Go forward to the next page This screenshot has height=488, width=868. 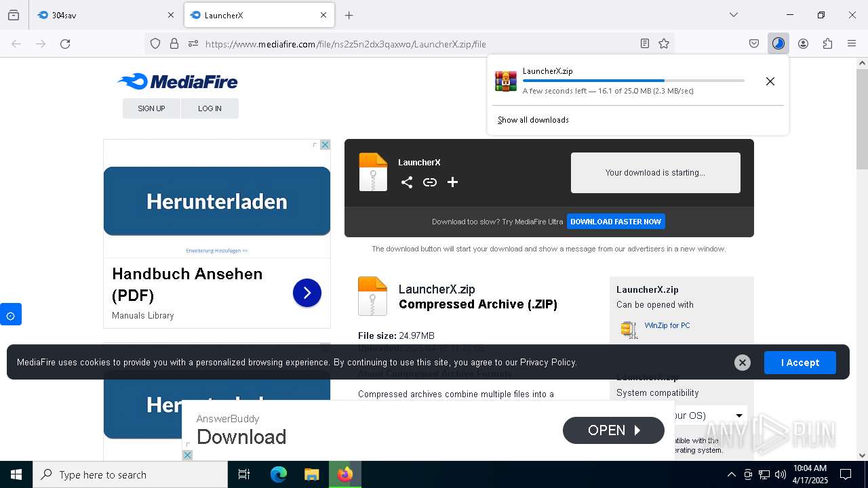coord(41,43)
